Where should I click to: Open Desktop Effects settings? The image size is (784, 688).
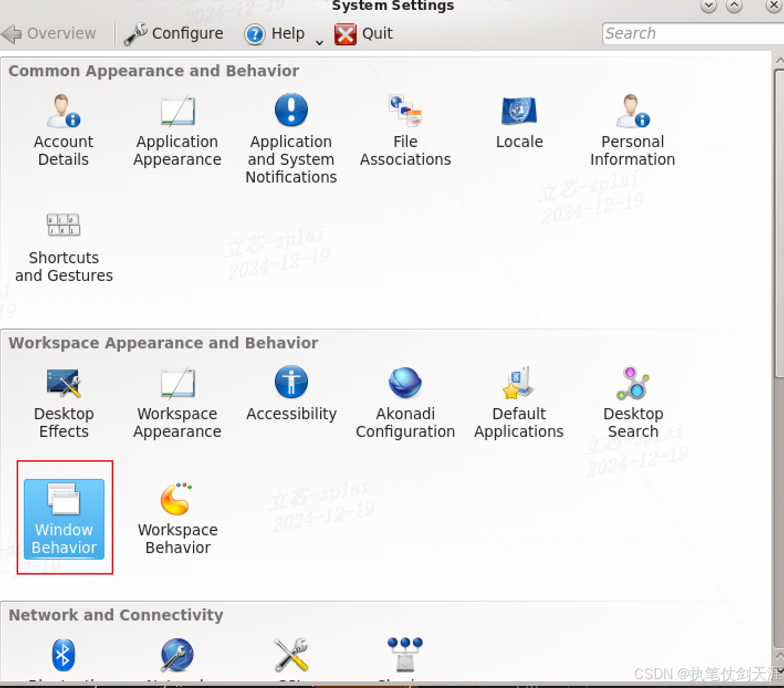pyautogui.click(x=64, y=403)
